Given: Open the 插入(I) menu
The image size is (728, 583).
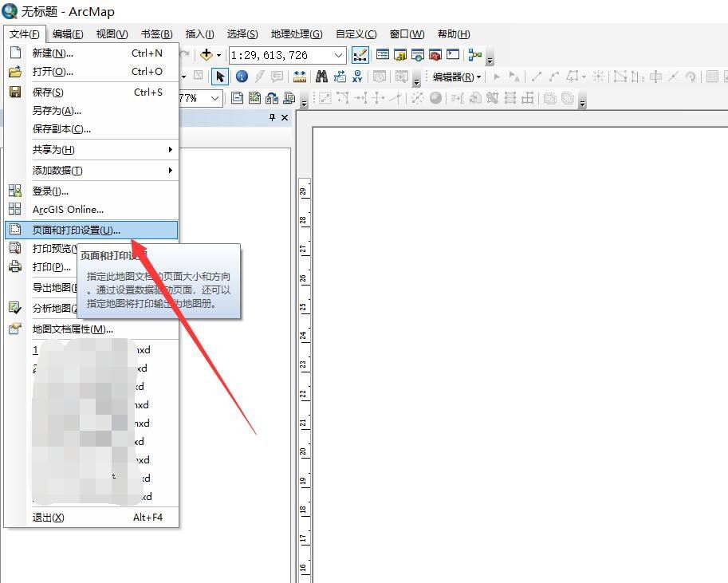Looking at the screenshot, I should (199, 34).
